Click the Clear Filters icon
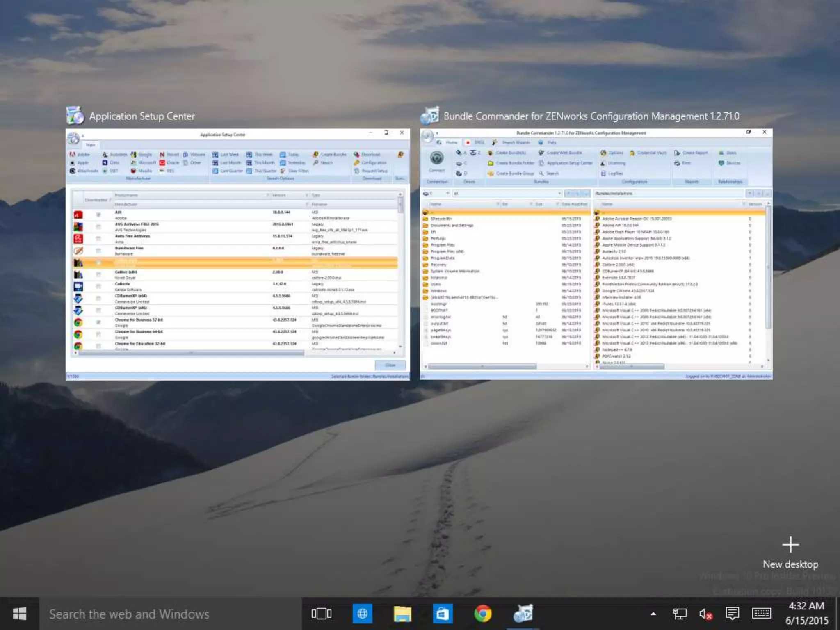Image resolution: width=840 pixels, height=630 pixels. click(283, 171)
